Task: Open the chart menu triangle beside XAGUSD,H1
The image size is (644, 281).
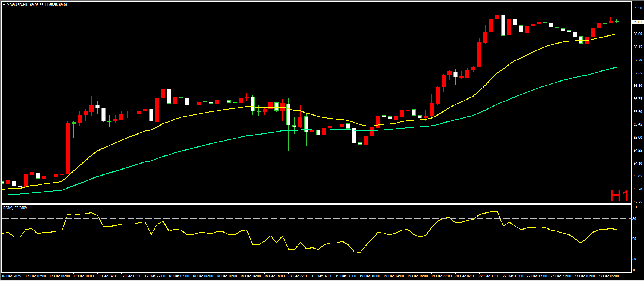Action: click(4, 5)
